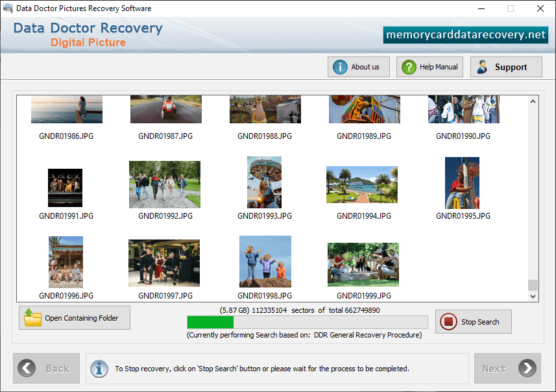Click the vertical scrollbar thumb

pos(533,285)
